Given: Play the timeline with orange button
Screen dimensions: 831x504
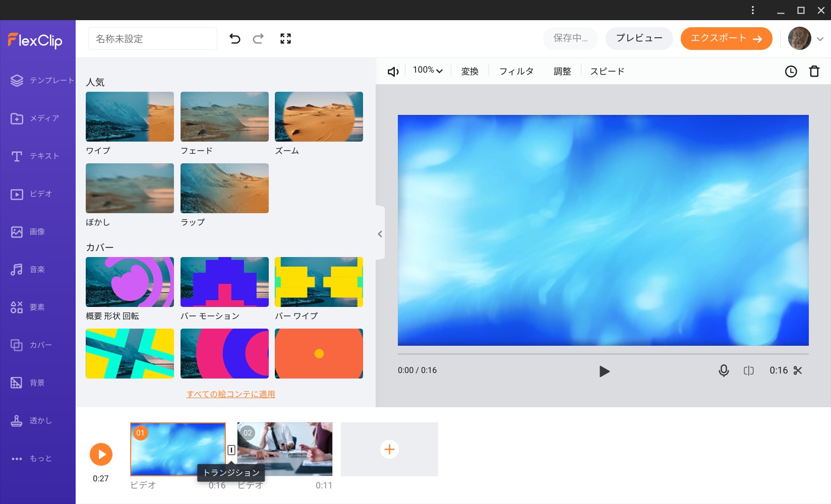Looking at the screenshot, I should coord(101,454).
